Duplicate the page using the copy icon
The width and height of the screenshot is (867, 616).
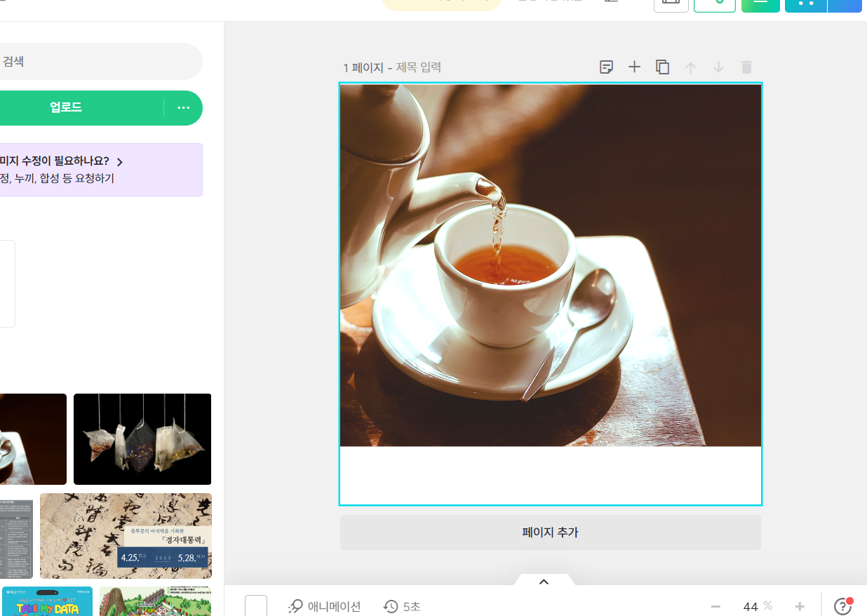(662, 67)
